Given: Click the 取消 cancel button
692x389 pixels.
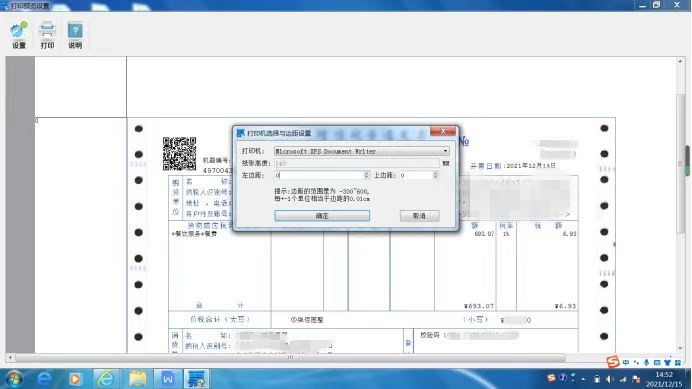Looking at the screenshot, I should click(x=419, y=216).
